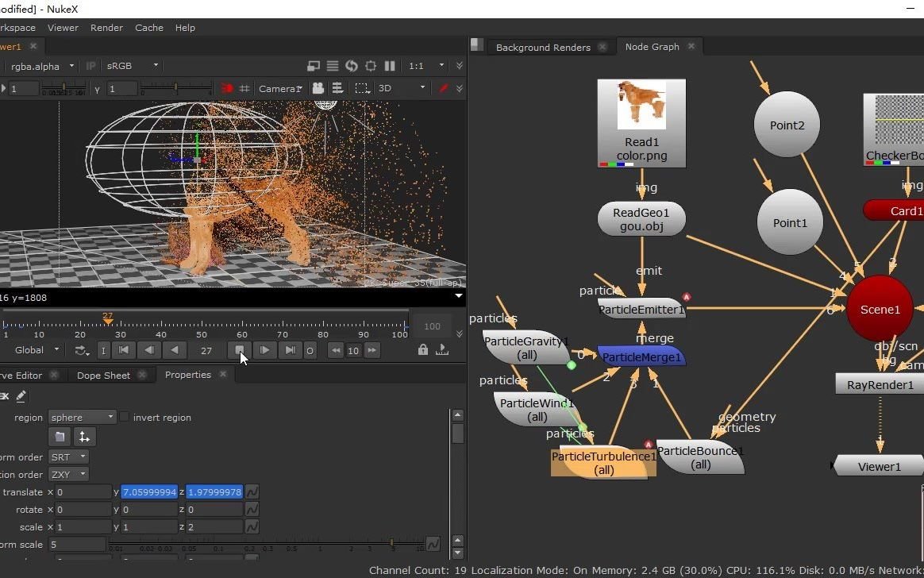The width and height of the screenshot is (924, 578).
Task: Toggle the viewer grid overlay icon
Action: 244,88
